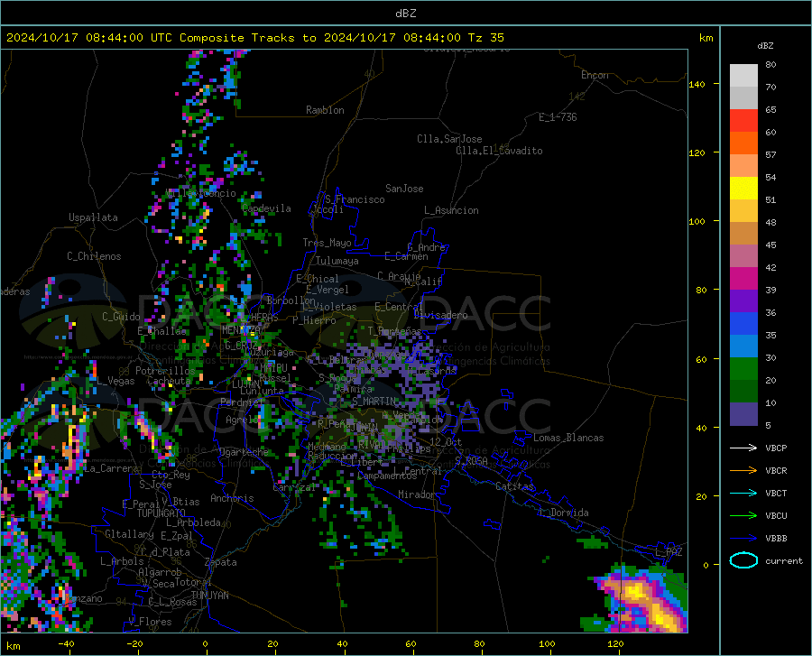Click the 'Uspallata' map label
The height and width of the screenshot is (656, 812).
pyautogui.click(x=93, y=217)
